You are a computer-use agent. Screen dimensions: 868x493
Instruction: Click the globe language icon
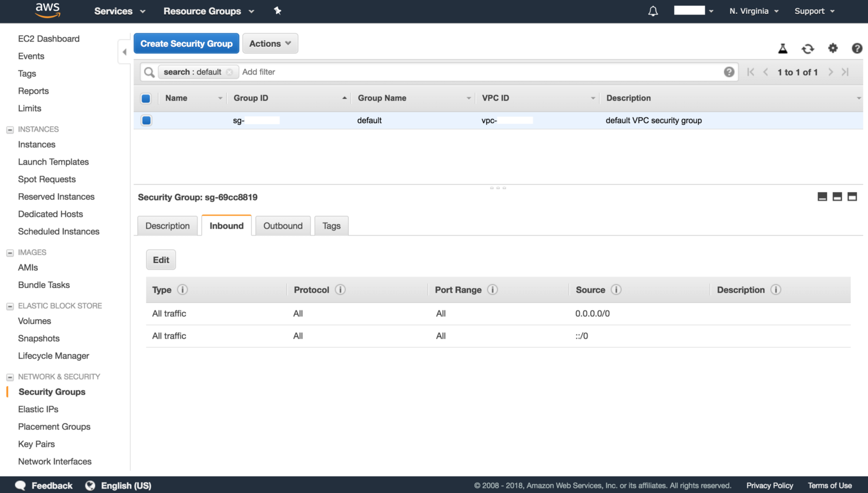pos(90,485)
